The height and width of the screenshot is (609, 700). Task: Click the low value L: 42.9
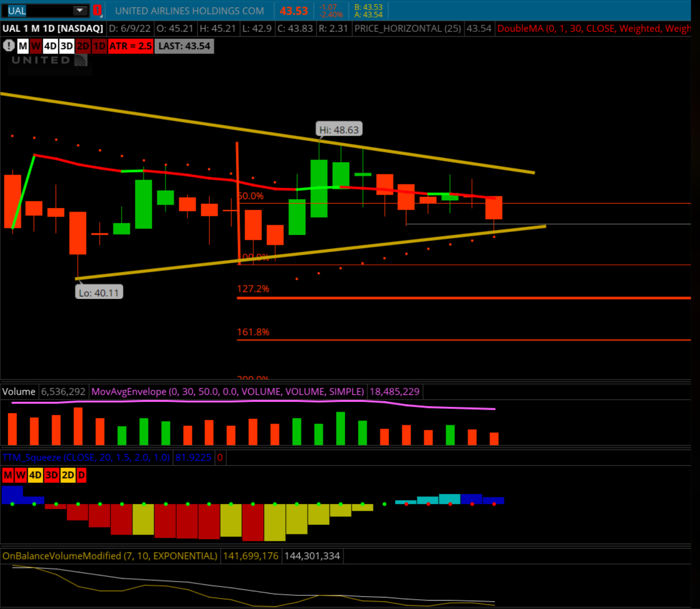257,28
